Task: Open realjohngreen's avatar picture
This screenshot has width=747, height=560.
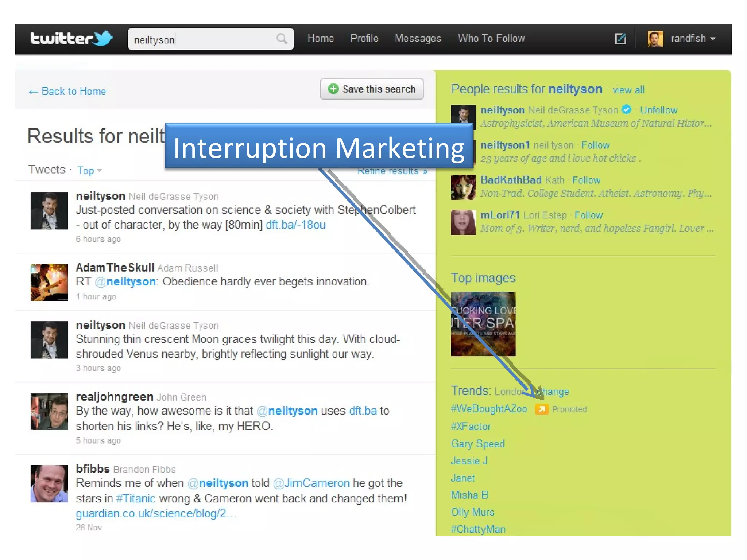Action: tap(49, 411)
